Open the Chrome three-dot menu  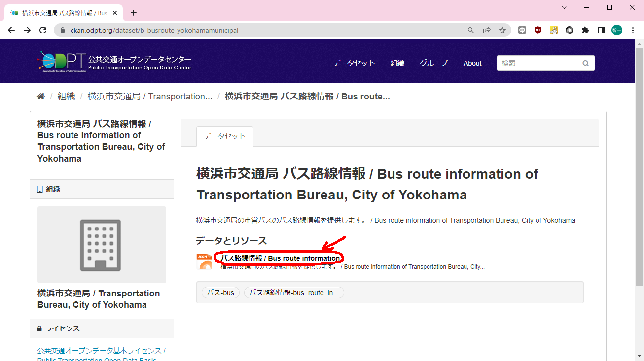[x=633, y=30]
